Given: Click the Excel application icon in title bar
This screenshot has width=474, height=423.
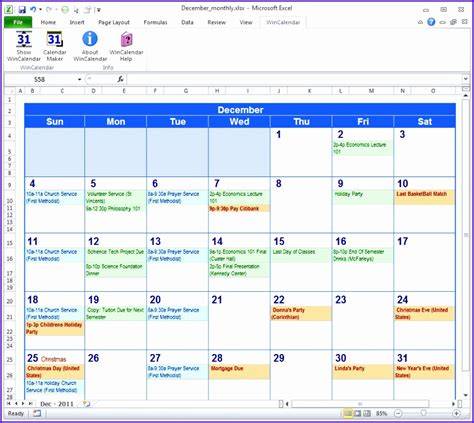Looking at the screenshot, I should [9, 10].
